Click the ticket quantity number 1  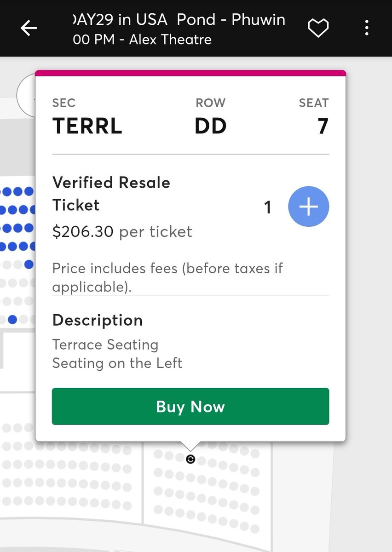click(268, 208)
